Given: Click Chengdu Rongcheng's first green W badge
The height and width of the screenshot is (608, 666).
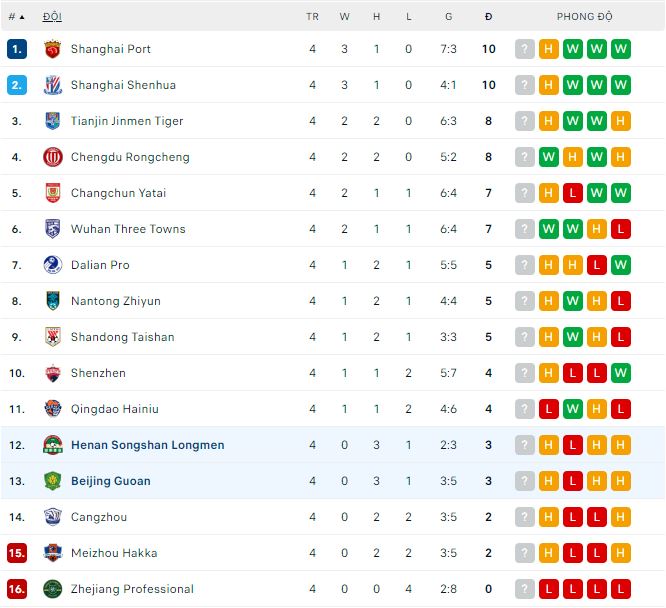Looking at the screenshot, I should tap(549, 157).
